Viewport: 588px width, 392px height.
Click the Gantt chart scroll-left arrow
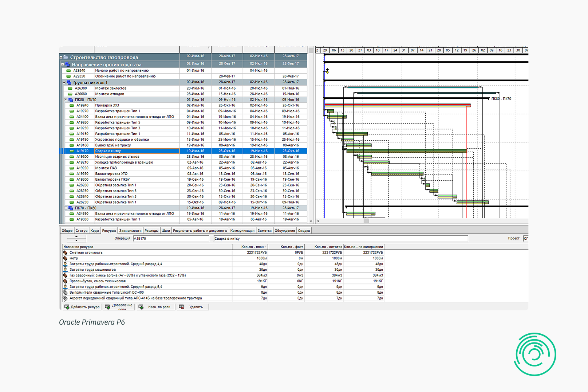click(318, 221)
